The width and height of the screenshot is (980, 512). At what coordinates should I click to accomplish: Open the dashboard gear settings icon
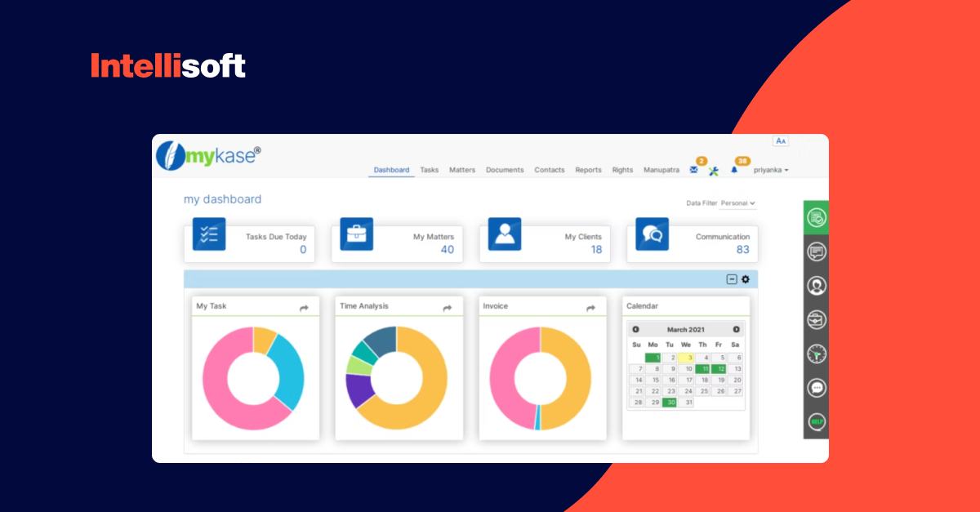tap(745, 279)
